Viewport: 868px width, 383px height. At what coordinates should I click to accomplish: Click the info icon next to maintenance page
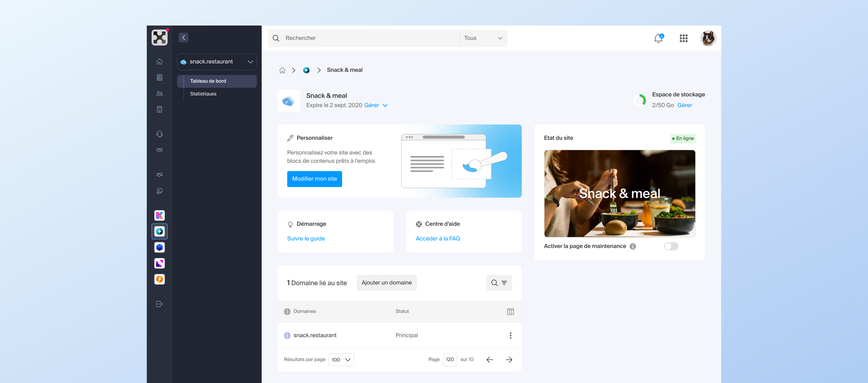633,246
